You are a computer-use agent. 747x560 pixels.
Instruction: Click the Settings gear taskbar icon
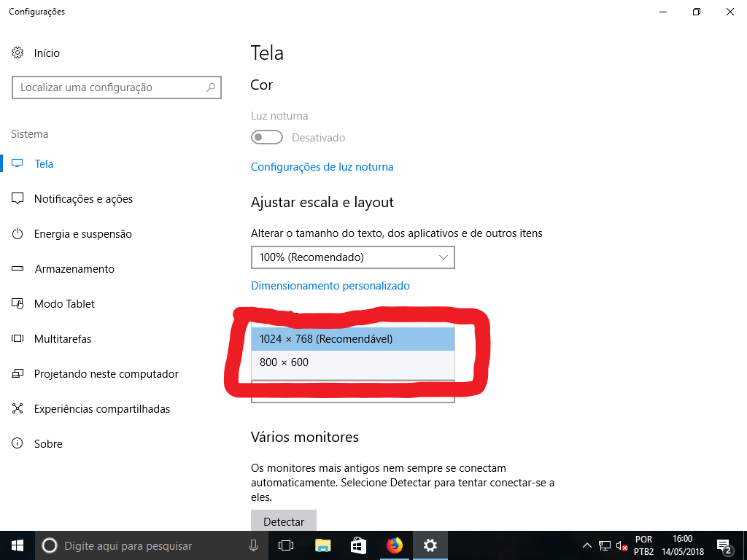pos(430,545)
